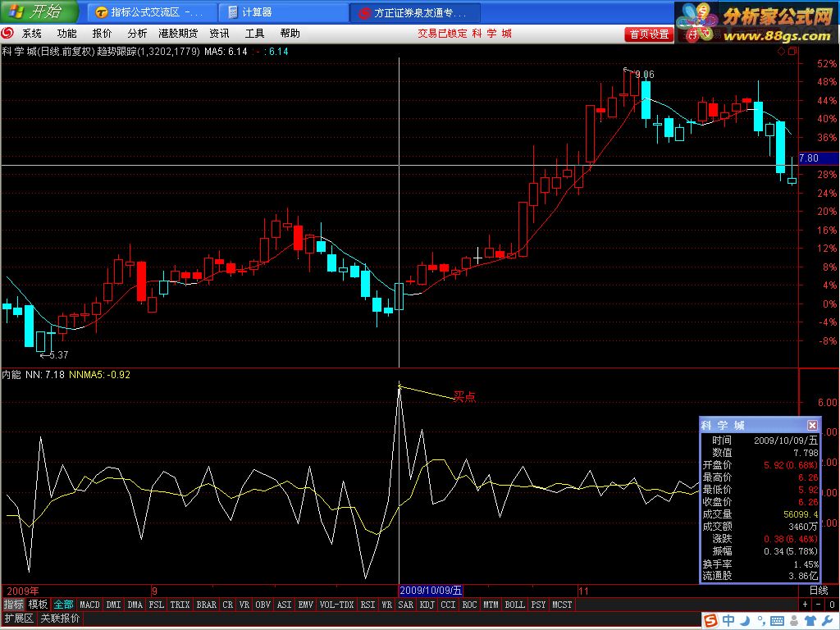
Task: Switch indicator to RSI
Action: 368,605
